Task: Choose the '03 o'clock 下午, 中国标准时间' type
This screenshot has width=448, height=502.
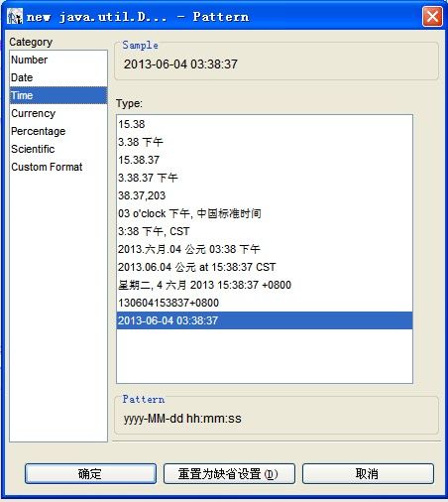Action: pyautogui.click(x=265, y=213)
